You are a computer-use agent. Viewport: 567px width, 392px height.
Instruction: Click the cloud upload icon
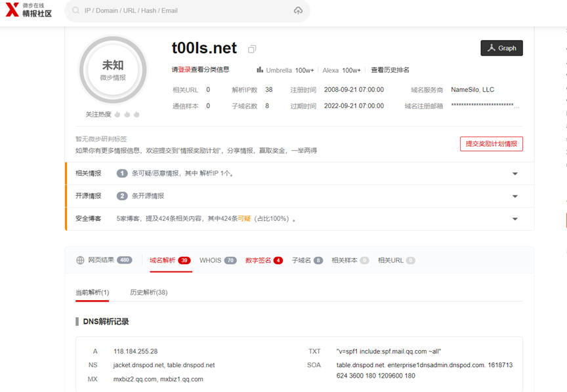[298, 11]
